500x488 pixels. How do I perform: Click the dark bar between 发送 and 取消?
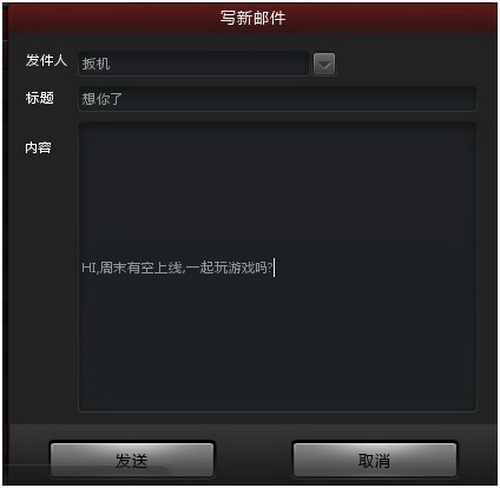[253, 460]
